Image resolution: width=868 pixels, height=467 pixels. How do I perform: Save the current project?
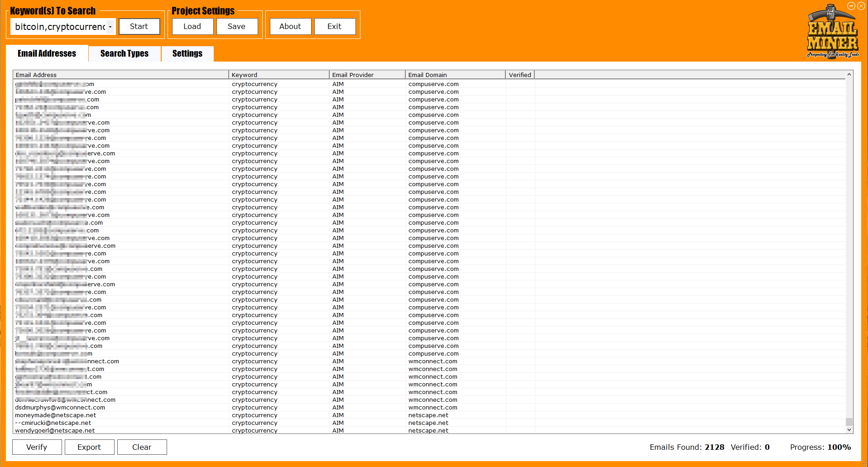point(237,26)
